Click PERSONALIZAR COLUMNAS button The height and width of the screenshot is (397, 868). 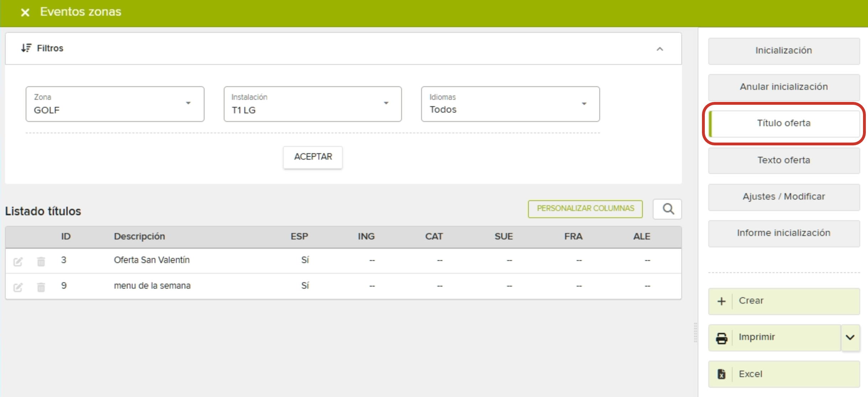coord(585,209)
